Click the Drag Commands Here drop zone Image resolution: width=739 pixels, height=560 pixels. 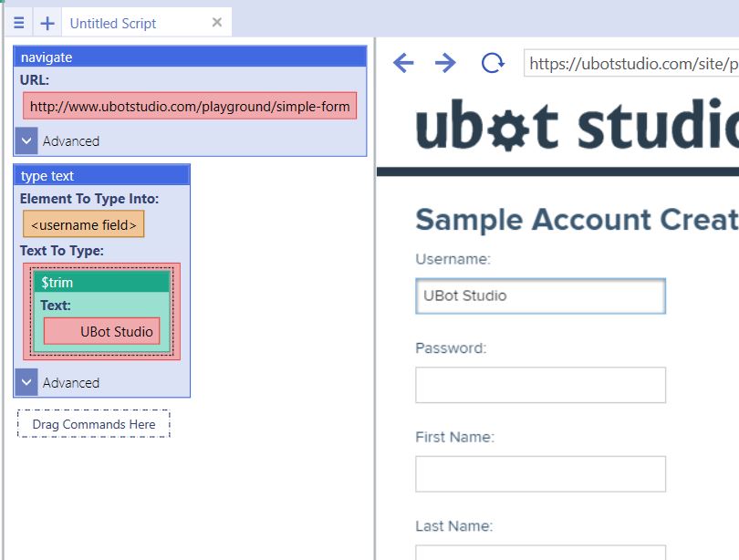(94, 424)
